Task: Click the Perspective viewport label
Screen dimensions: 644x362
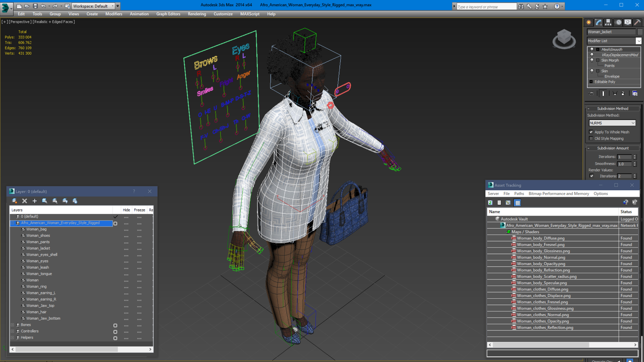Action: tap(20, 22)
